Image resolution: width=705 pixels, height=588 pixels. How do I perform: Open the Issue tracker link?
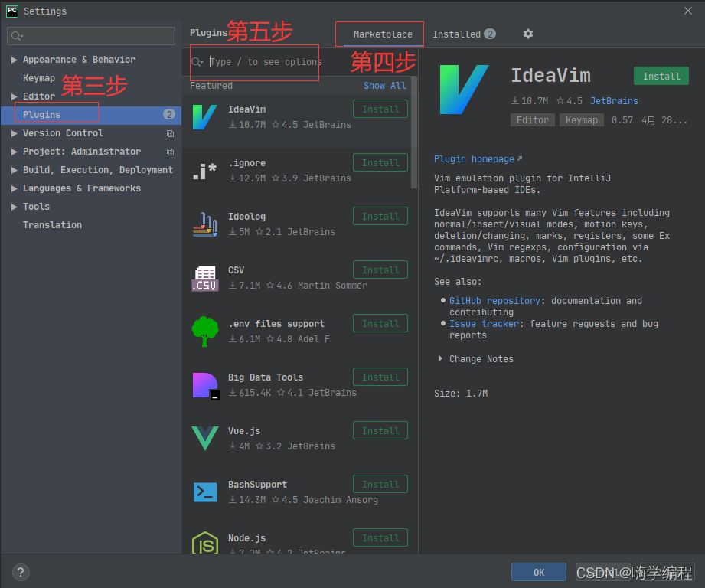(484, 324)
